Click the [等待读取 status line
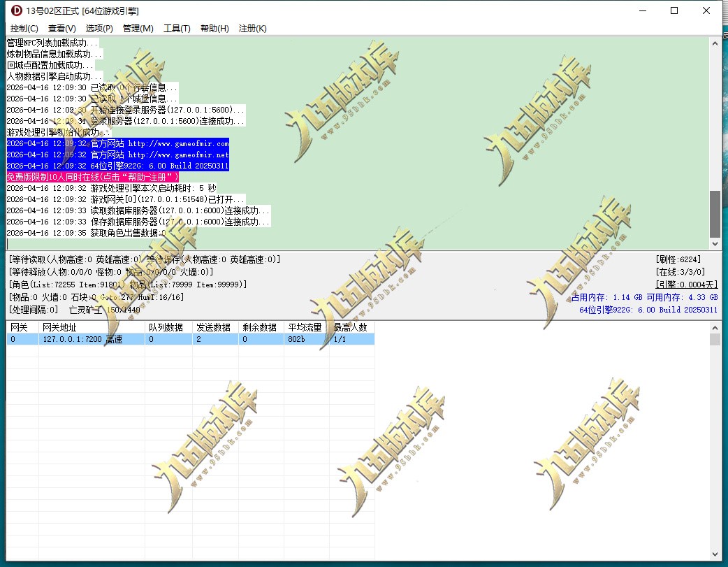Viewport: 728px width, 567px height. pos(145,259)
